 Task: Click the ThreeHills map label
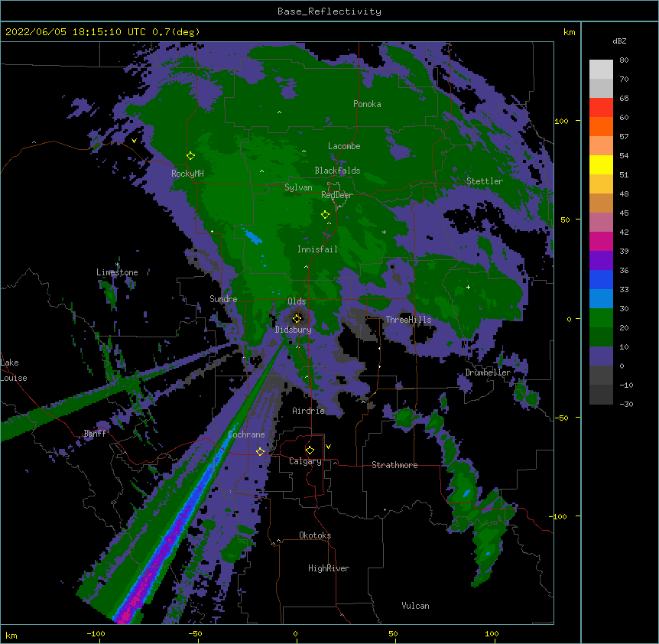(x=408, y=320)
